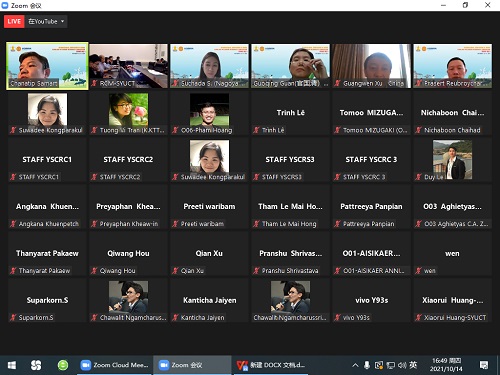Open the notification center icon
This screenshot has height=375, width=500.
pos(484,365)
